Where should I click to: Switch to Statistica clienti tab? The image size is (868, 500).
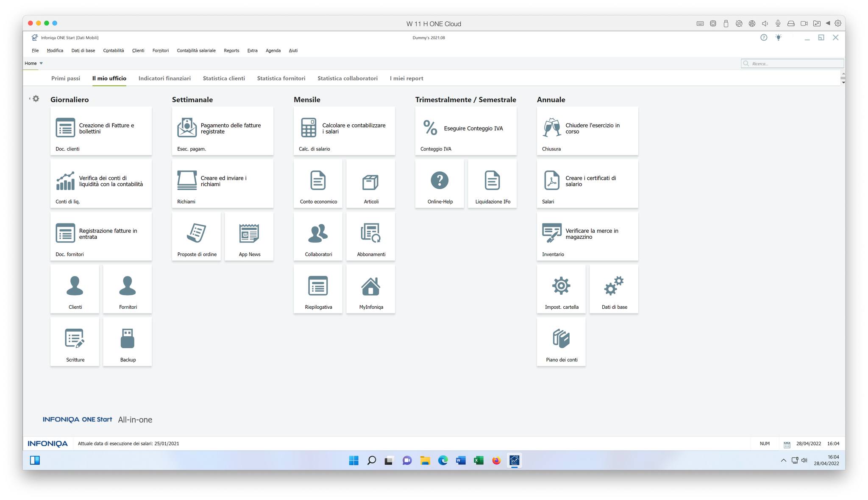coord(224,78)
